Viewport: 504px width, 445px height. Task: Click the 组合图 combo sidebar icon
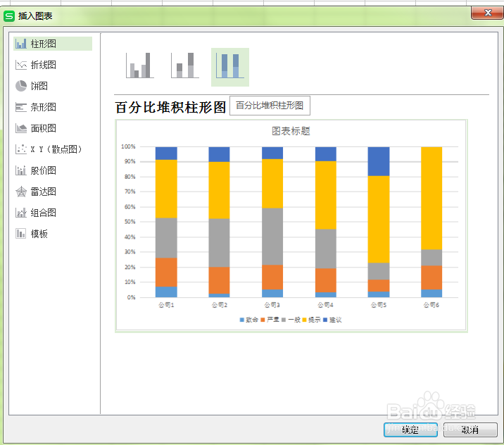21,213
